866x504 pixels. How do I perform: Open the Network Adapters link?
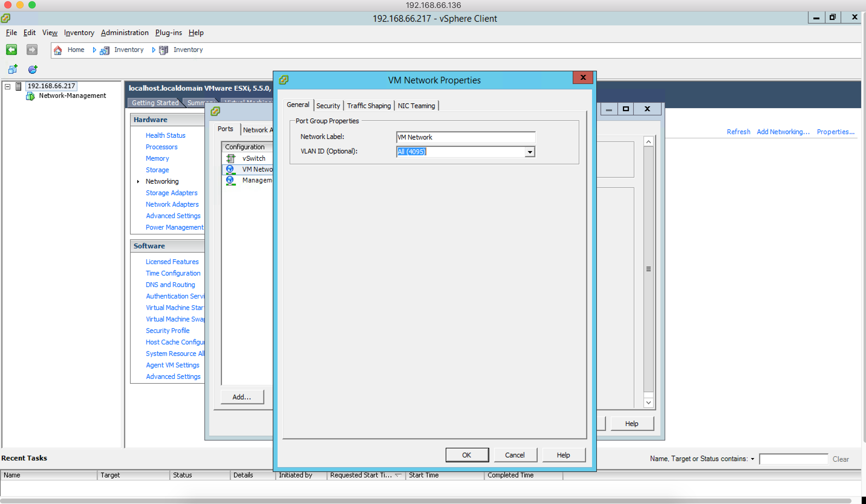pos(172,204)
